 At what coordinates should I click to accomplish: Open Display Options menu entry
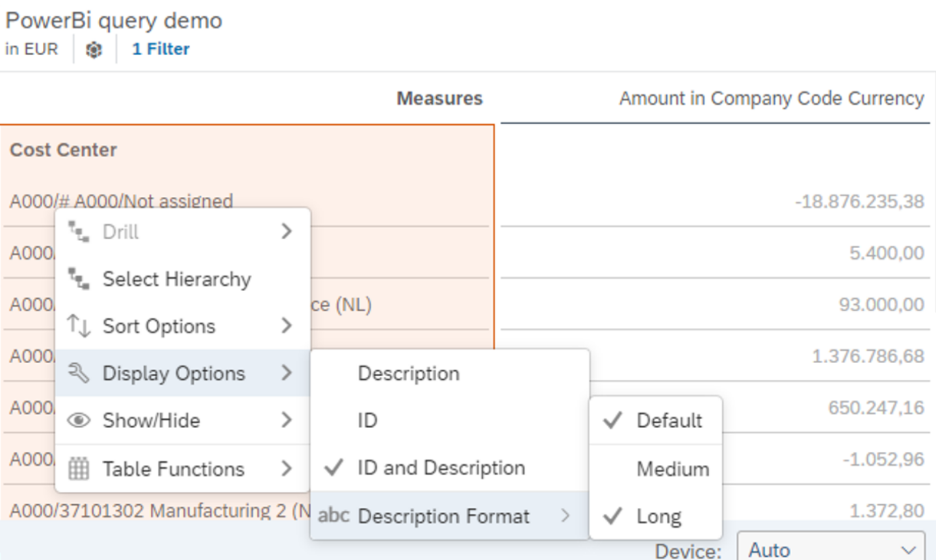point(182,373)
